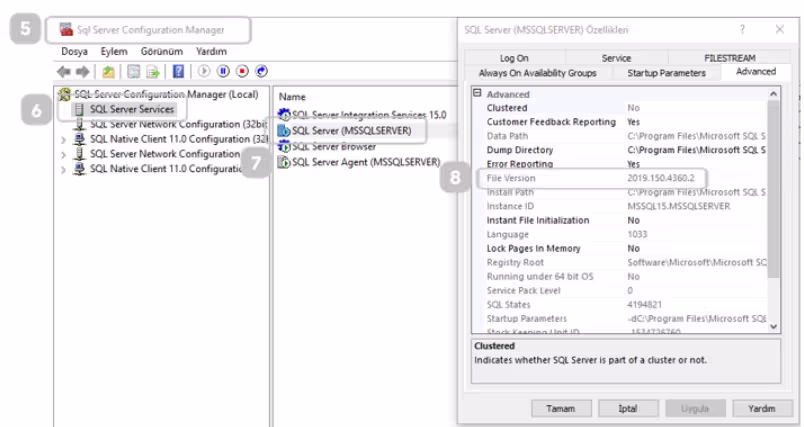This screenshot has height=427, width=804.
Task: Click the Tamam button
Action: (x=560, y=409)
